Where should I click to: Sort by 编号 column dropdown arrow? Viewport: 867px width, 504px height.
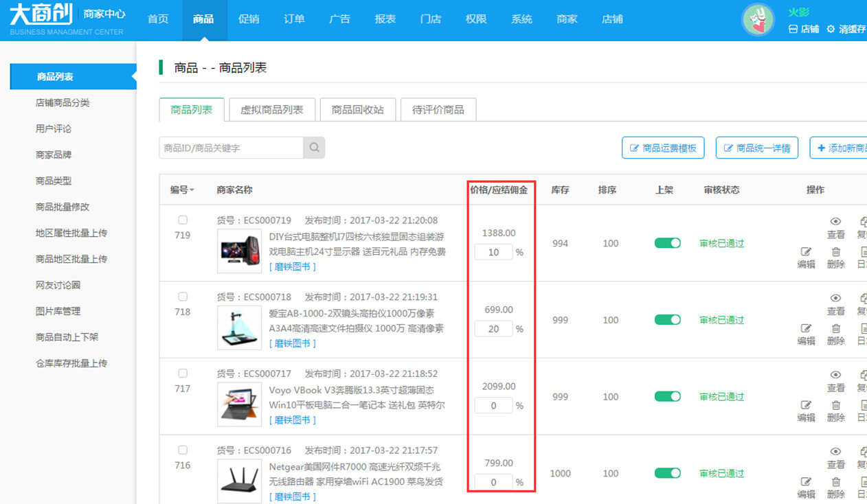tap(192, 190)
